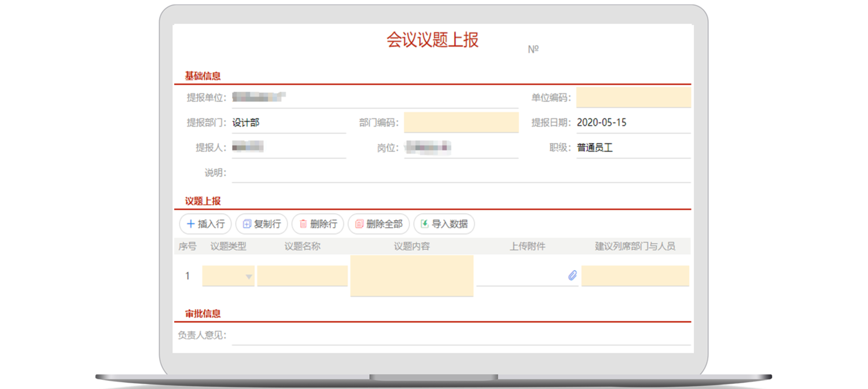Click the import icon on 导入数据
Screen dimensions: 868x389
coord(425,224)
